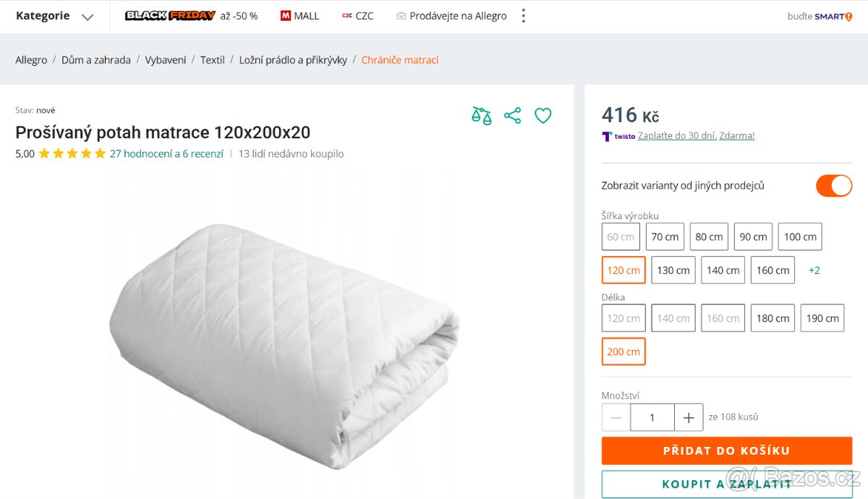Click the Black Friday banner logo
Screen dimensions: 868x499
[x=170, y=16]
